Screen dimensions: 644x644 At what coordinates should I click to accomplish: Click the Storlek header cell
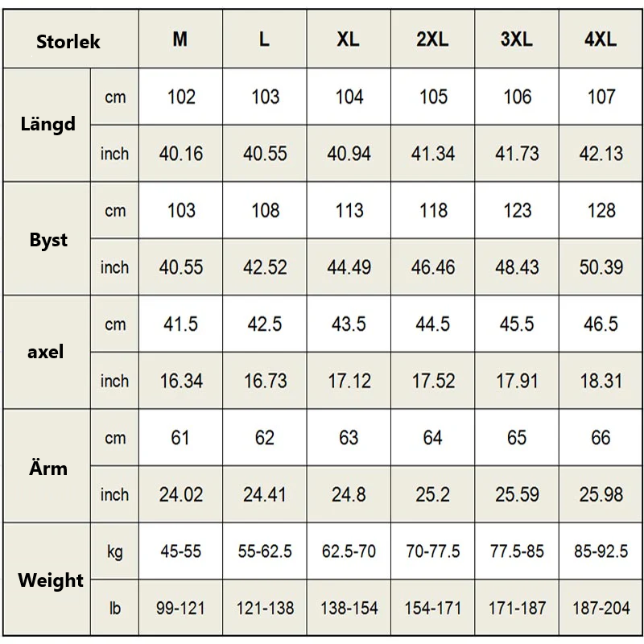click(68, 41)
